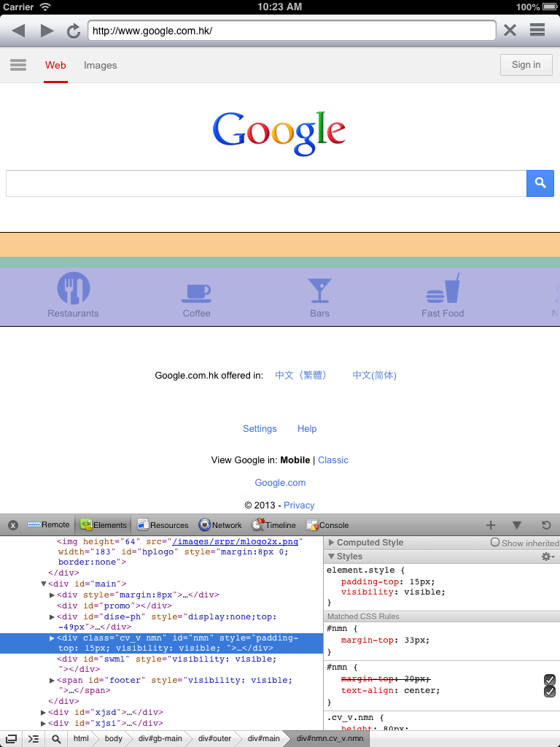Expand the span id="footer" node
560x747 pixels.
coord(52,681)
